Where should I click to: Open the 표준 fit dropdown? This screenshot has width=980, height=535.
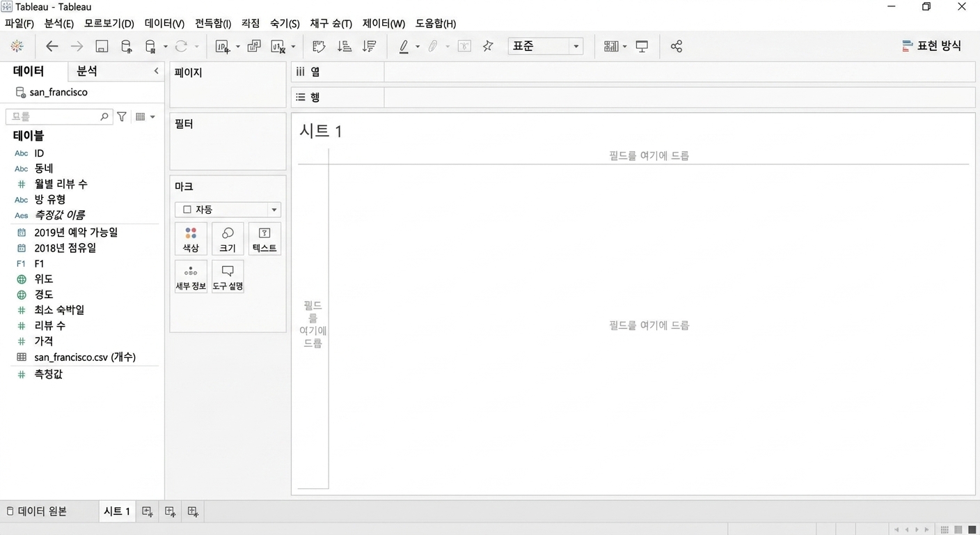click(x=546, y=47)
